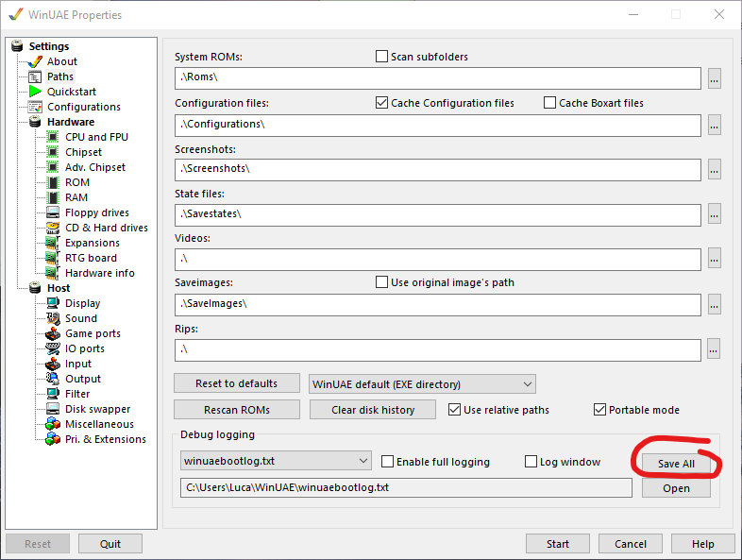This screenshot has width=742, height=560.
Task: Click the Game ports joystick icon
Action: point(53,333)
